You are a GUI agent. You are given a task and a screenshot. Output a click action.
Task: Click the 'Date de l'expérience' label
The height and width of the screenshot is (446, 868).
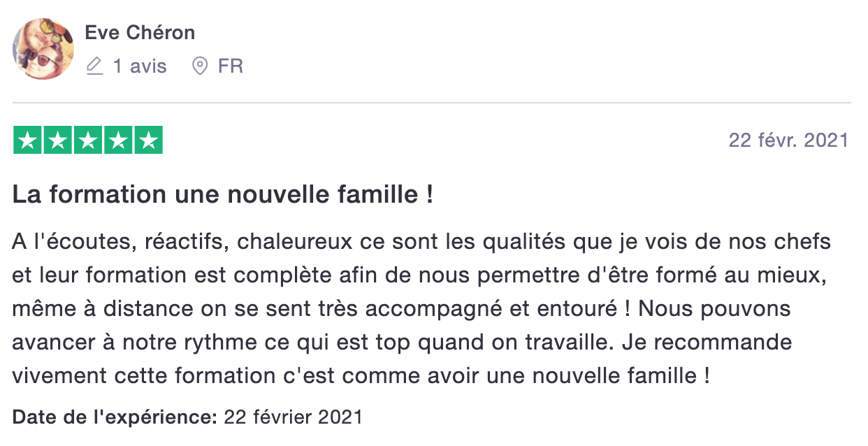click(x=115, y=418)
